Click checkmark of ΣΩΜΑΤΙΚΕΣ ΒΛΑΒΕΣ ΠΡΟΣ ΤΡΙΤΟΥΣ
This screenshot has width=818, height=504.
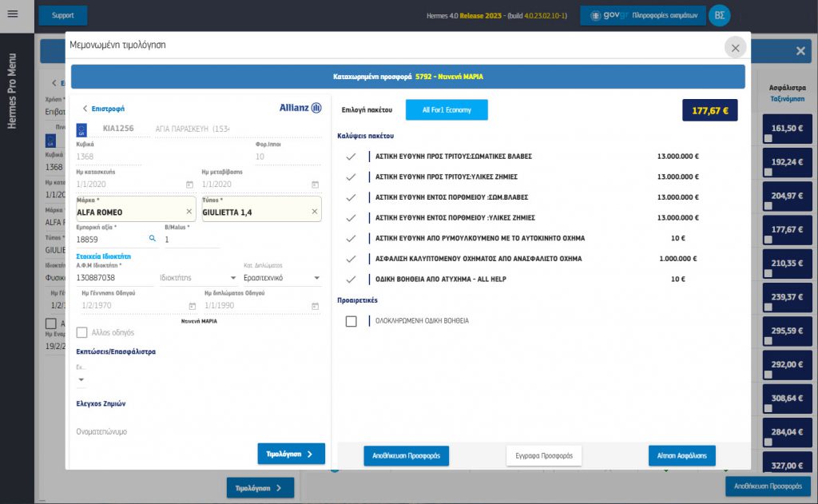[351, 157]
